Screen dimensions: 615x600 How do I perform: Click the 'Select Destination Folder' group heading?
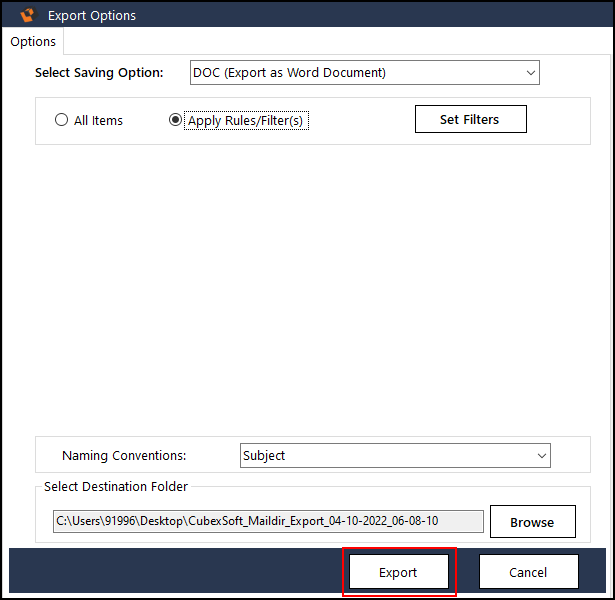(116, 487)
